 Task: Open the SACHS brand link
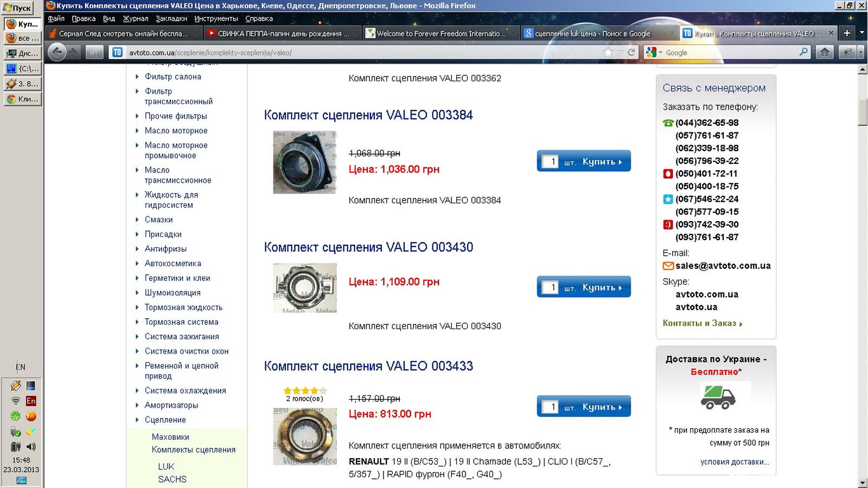click(x=172, y=479)
